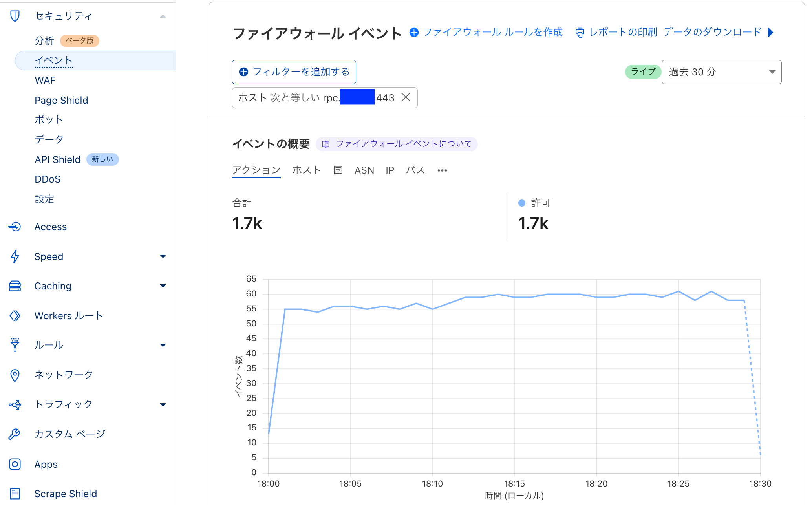
Task: Click the カスタム ページ wrench icon
Action: point(15,434)
